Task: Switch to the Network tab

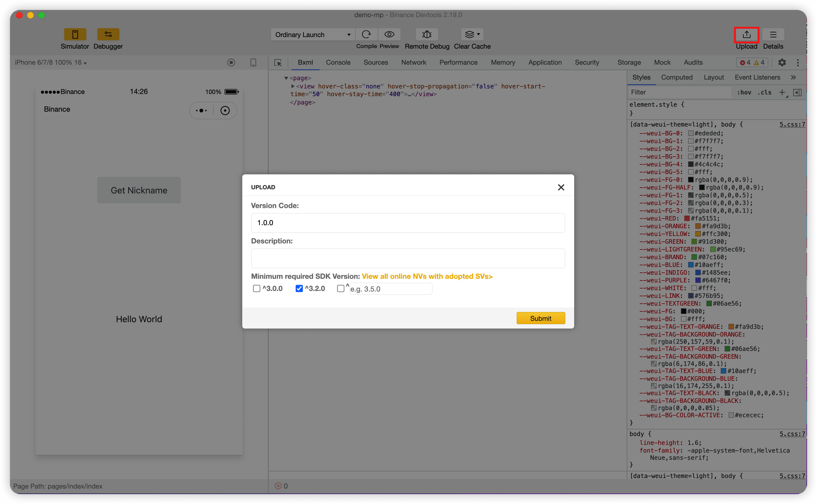Action: [413, 62]
